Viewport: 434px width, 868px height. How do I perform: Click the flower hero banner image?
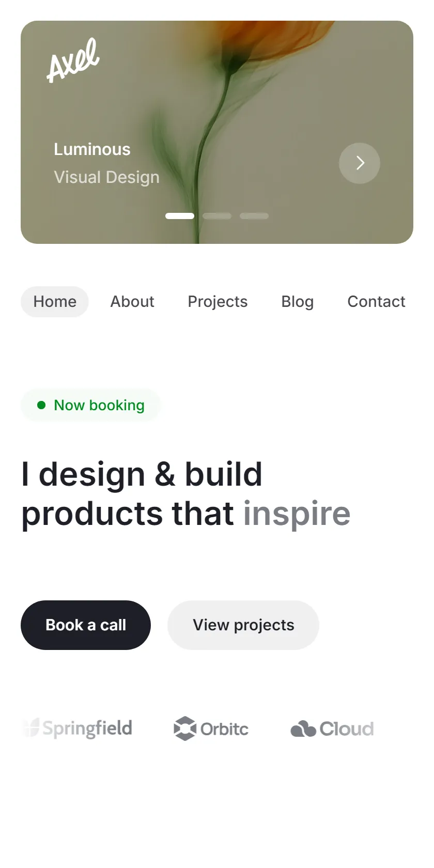pyautogui.click(x=217, y=132)
